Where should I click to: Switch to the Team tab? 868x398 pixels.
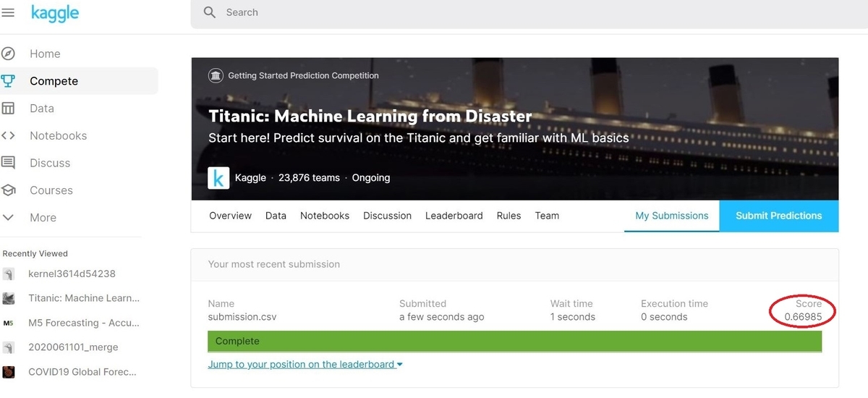(x=547, y=216)
